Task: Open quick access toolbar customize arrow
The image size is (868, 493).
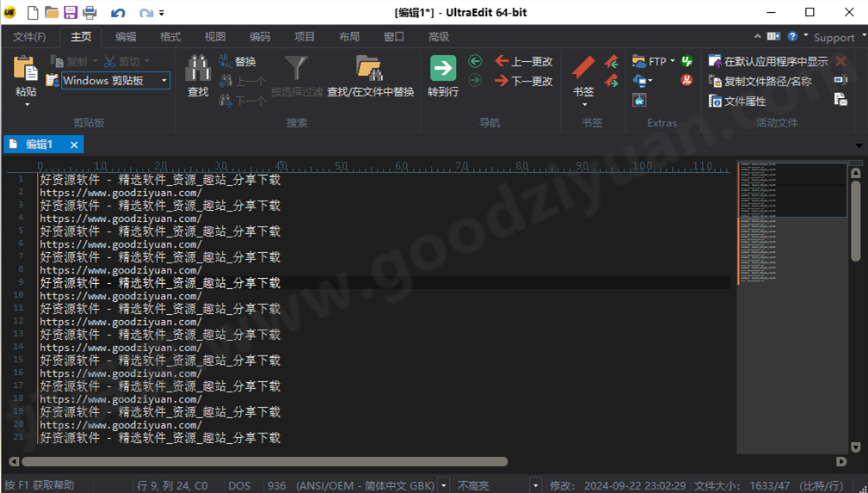Action: coord(162,12)
